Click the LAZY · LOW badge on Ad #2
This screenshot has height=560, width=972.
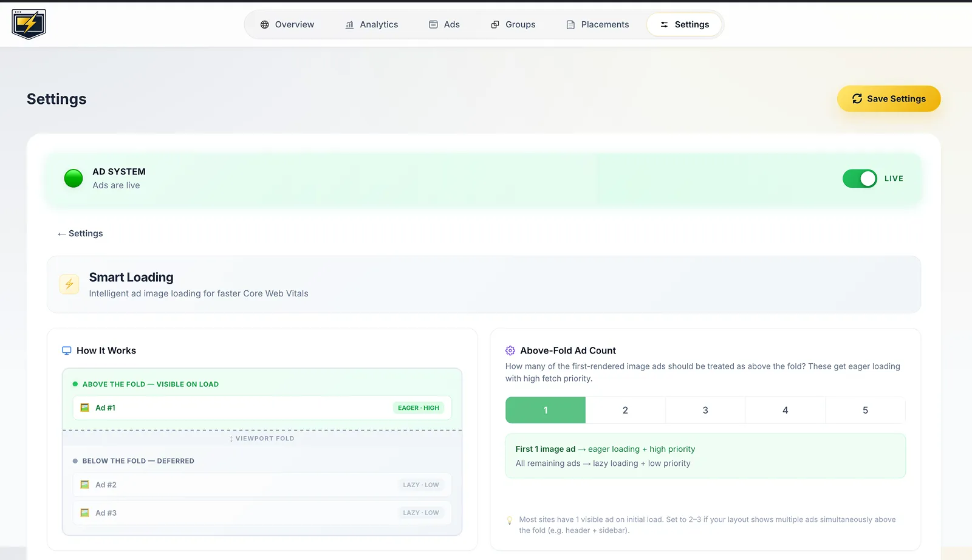(420, 485)
